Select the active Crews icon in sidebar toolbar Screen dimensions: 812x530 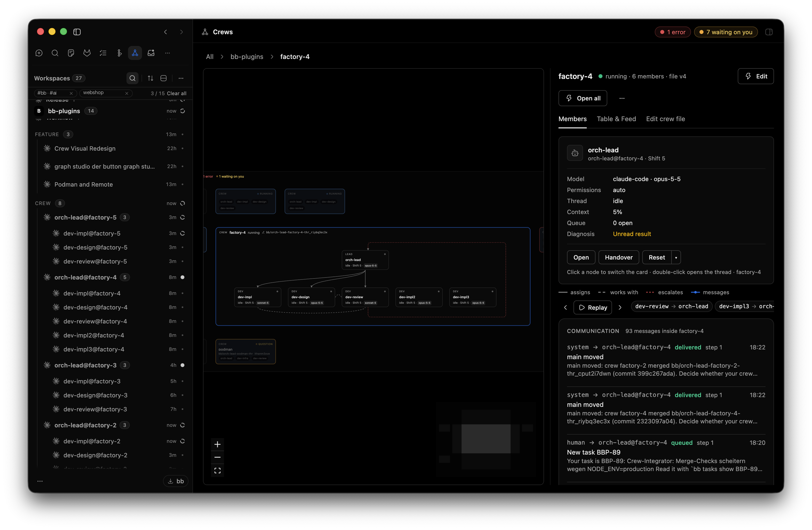pos(135,53)
